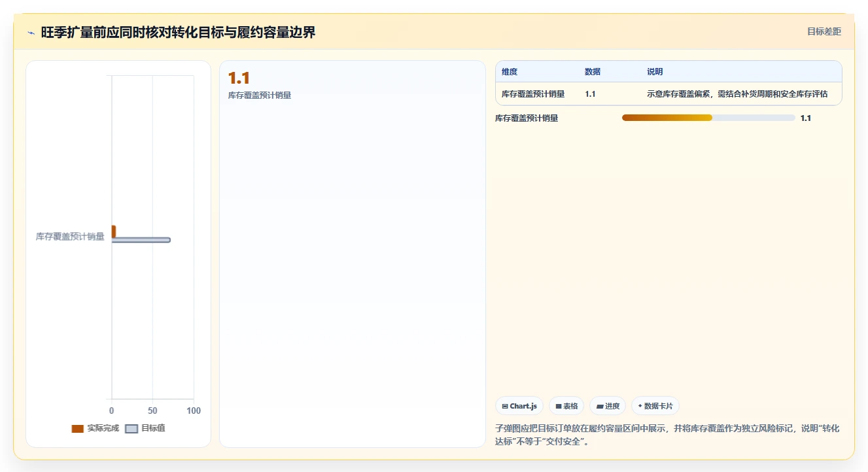Click the axis tick label 100

pos(194,411)
